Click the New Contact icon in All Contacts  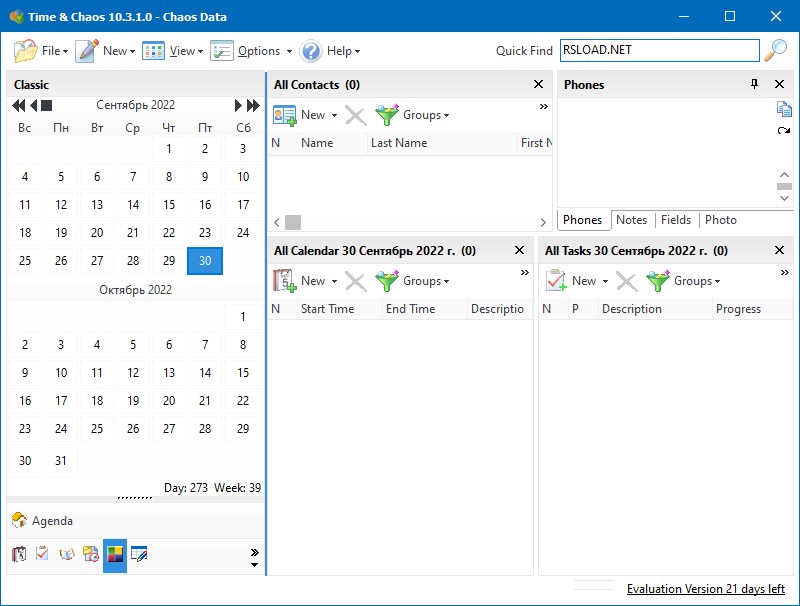click(285, 115)
